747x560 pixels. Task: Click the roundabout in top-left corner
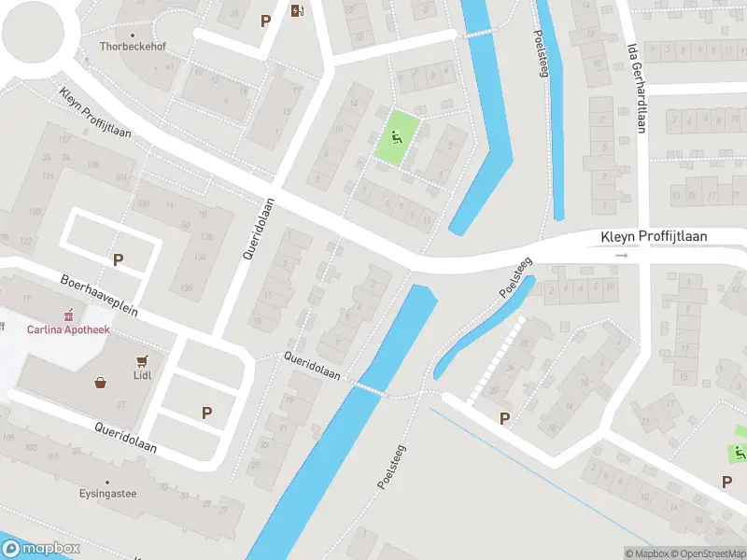pos(33,33)
